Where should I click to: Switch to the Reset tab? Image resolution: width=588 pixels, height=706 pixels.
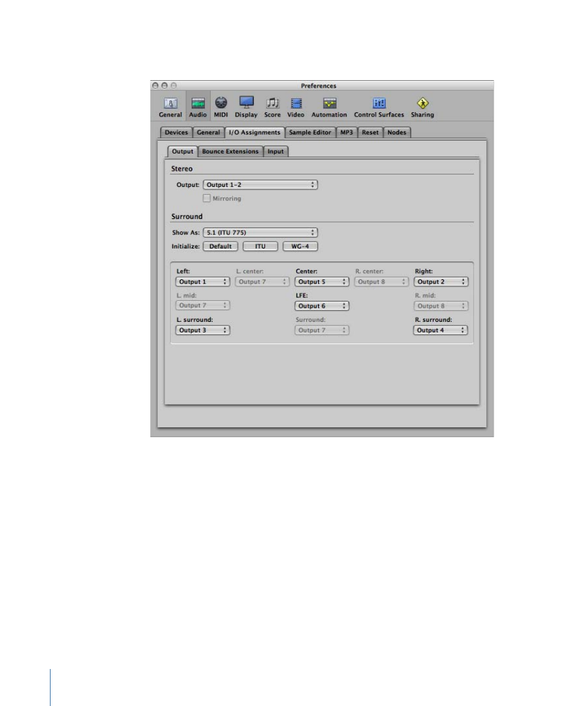coord(370,133)
